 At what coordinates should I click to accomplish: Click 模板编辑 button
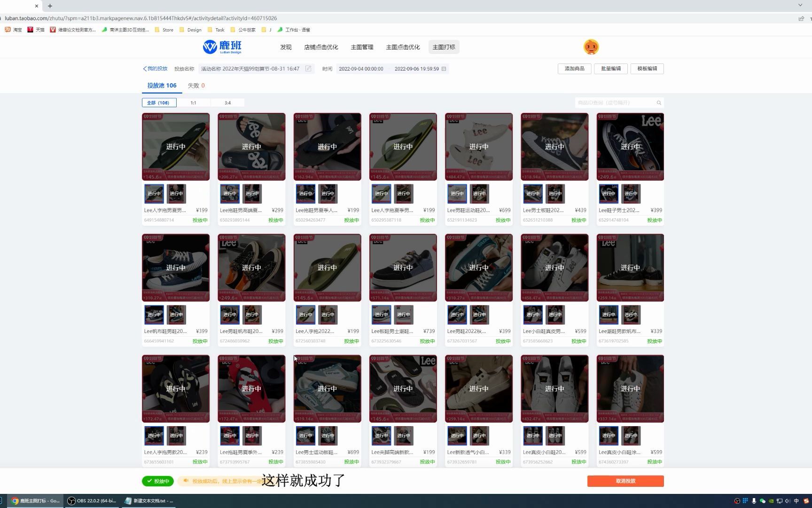coord(647,69)
